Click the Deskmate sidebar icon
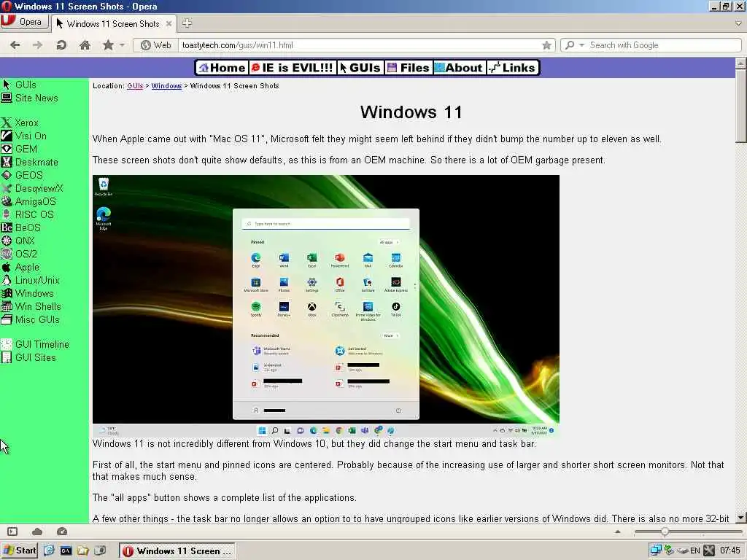The image size is (747, 560). [6, 162]
